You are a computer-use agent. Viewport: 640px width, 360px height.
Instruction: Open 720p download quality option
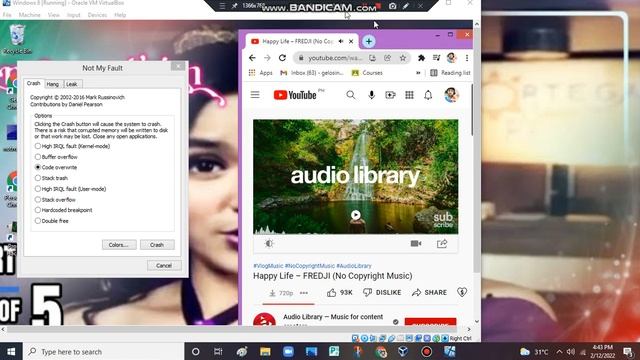pyautogui.click(x=281, y=293)
